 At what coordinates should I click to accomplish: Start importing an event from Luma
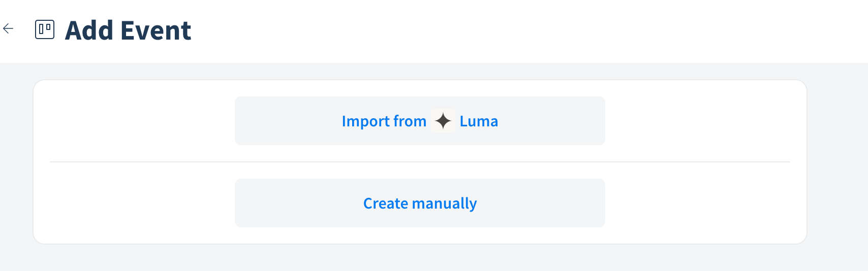(x=420, y=121)
